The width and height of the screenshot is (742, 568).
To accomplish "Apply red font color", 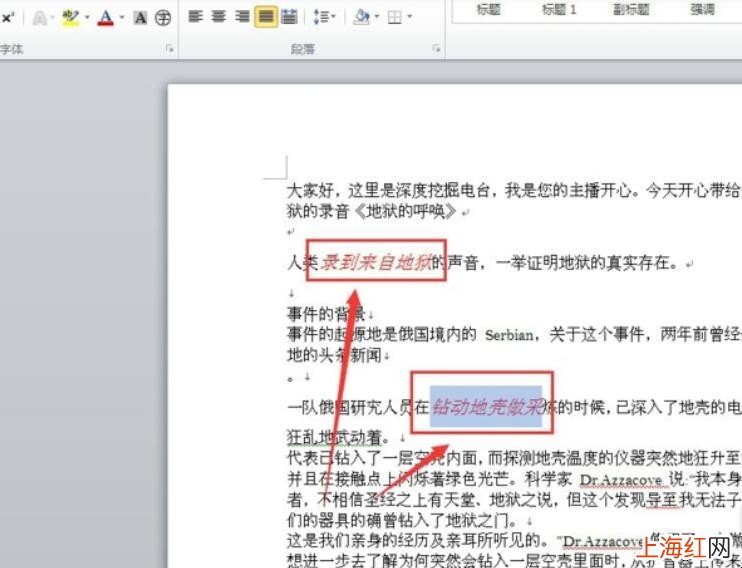I will point(106,18).
